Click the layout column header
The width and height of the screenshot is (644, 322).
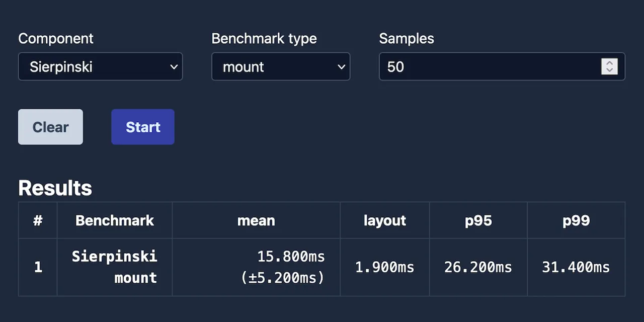(385, 220)
